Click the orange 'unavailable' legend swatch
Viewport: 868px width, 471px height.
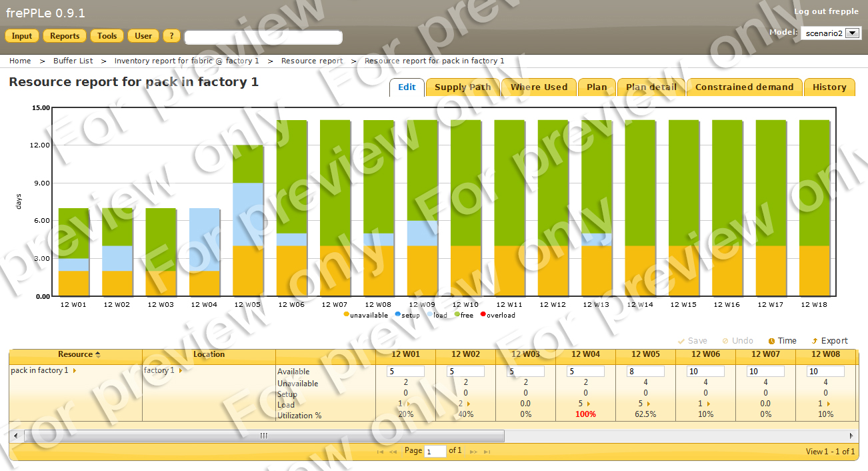347,315
